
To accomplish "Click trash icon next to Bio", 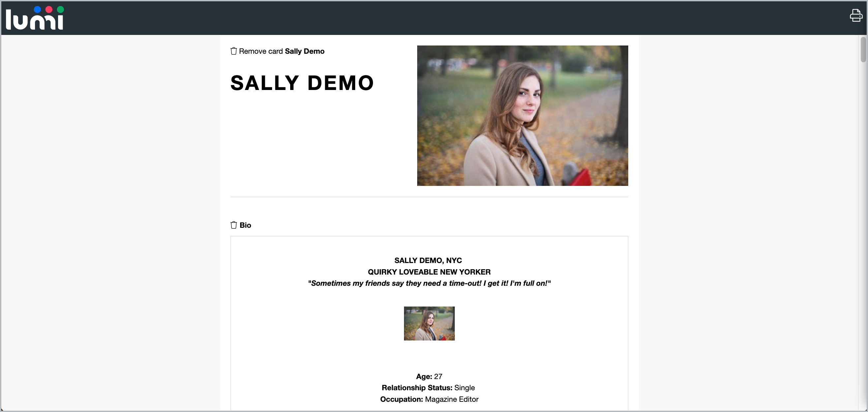I will pyautogui.click(x=233, y=225).
